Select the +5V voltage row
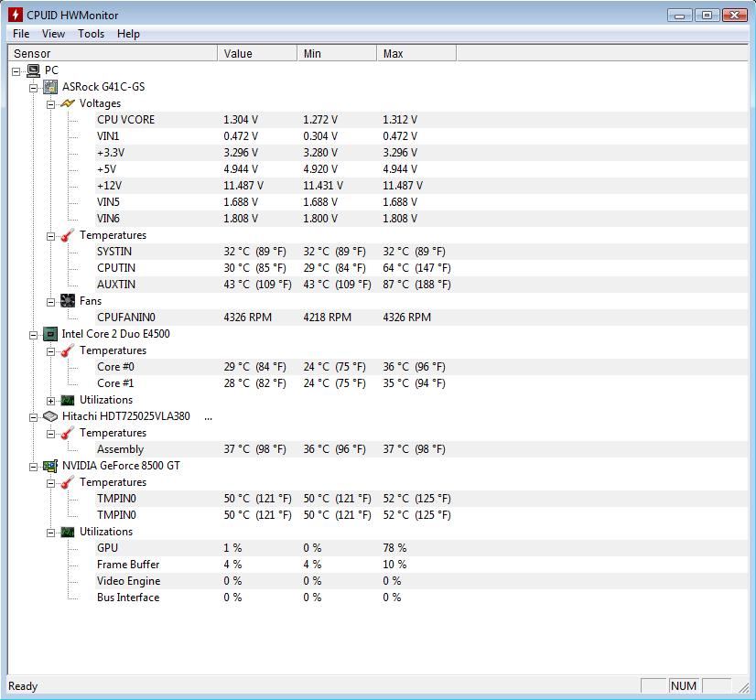 click(x=422, y=169)
